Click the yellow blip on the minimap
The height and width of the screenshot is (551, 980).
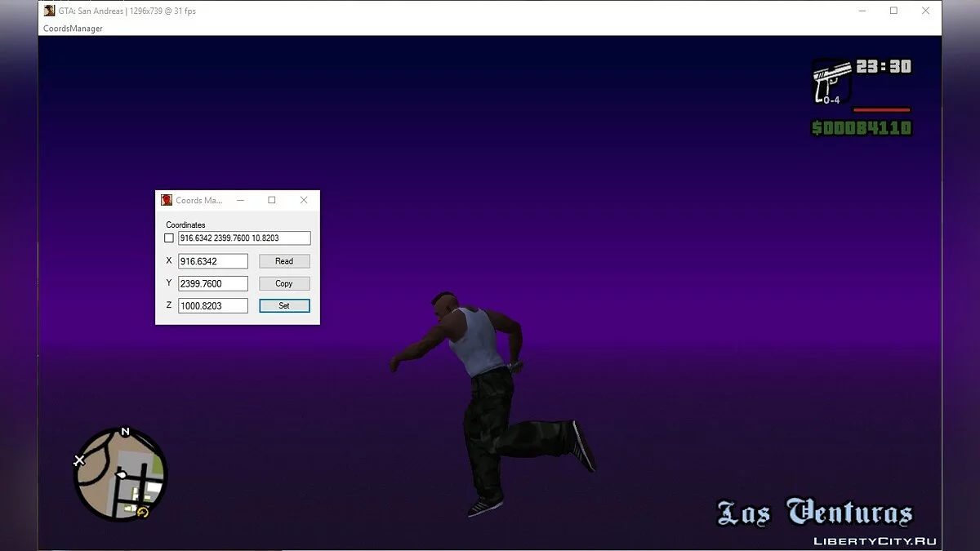click(x=142, y=512)
